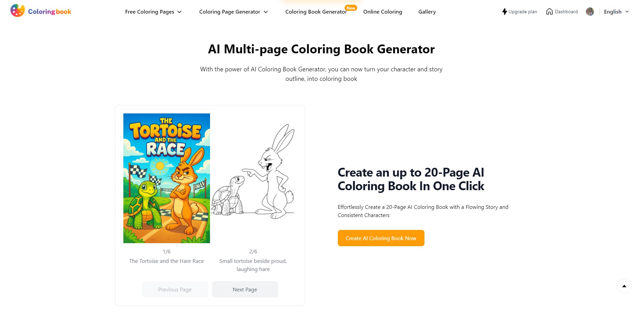Click the scroll-to-top arrow button

(624, 286)
